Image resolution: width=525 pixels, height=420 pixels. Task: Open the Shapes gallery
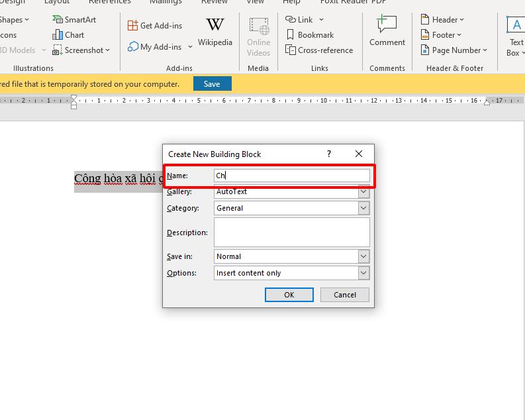[15, 20]
